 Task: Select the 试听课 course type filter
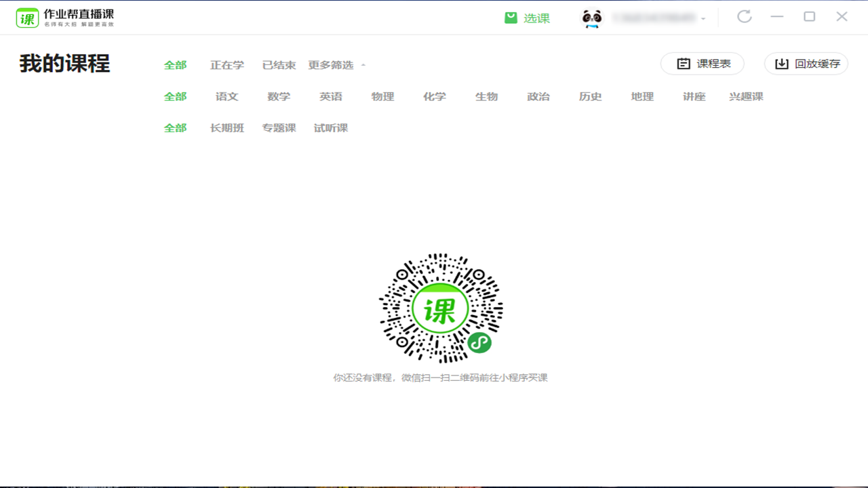(330, 127)
